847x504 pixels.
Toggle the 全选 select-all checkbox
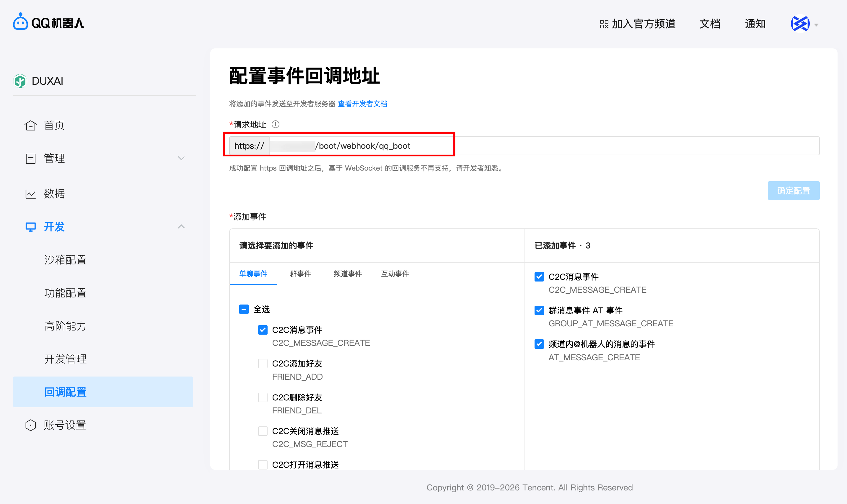pos(244,309)
